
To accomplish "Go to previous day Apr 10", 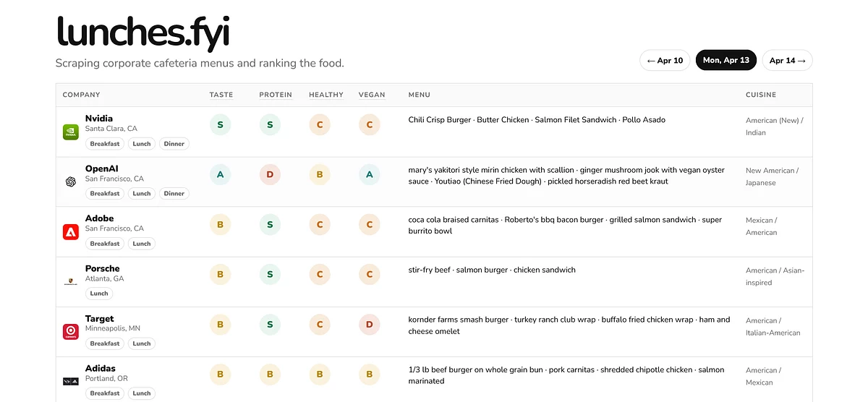I will click(x=665, y=61).
